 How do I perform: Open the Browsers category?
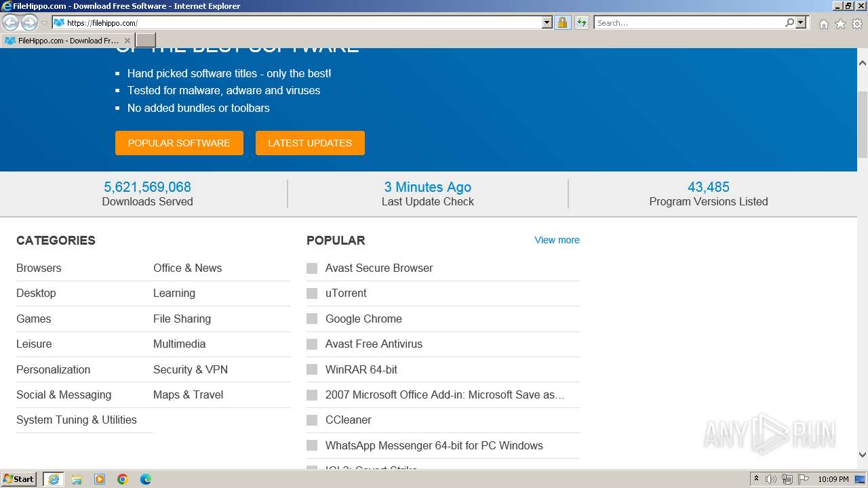39,268
